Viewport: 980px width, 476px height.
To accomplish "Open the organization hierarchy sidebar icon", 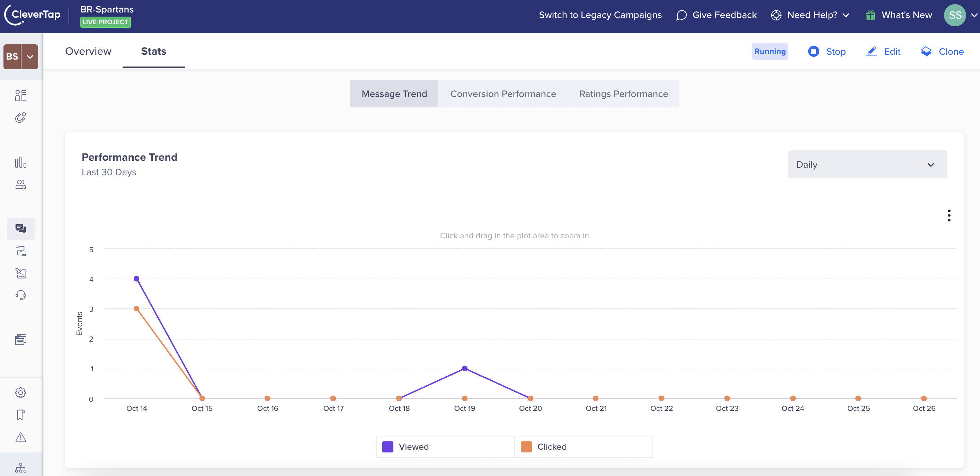I will (20, 468).
